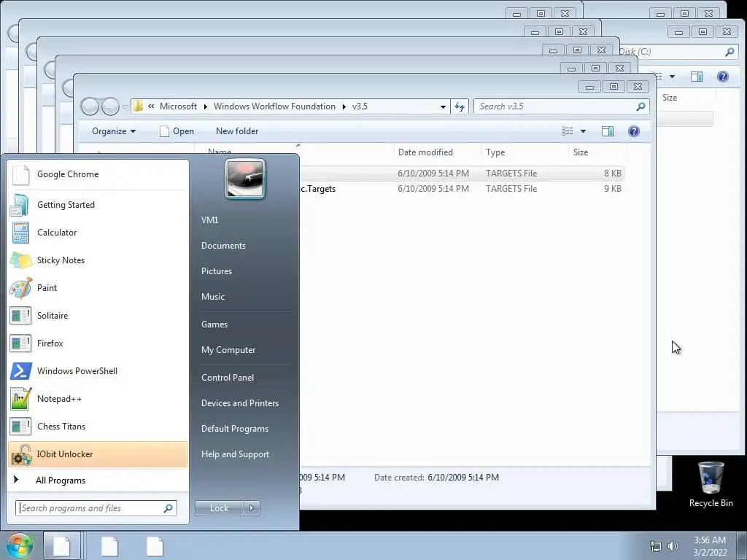Open Sticky Notes from Start menu
The width and height of the screenshot is (747, 560).
[x=98, y=260]
